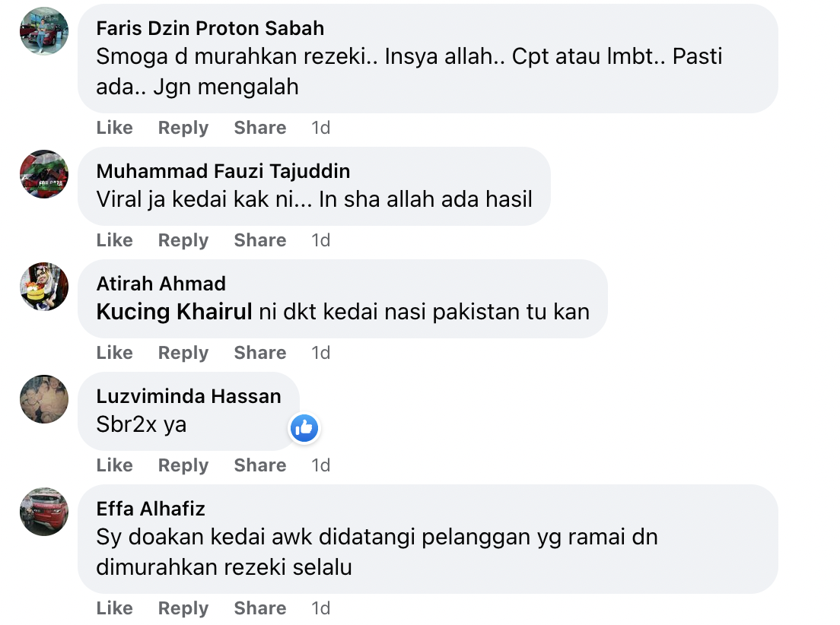Open the tagged Kucing Khairul profile

(x=174, y=312)
